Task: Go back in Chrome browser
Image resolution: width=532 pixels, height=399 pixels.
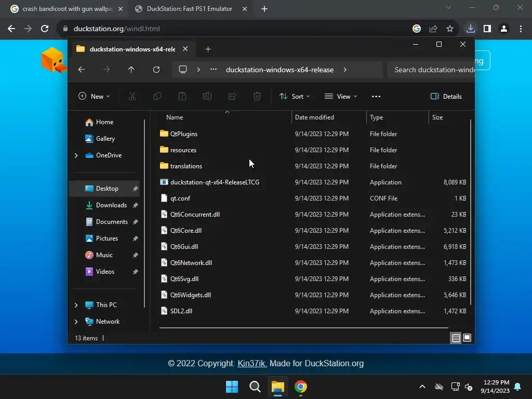Action: click(x=11, y=29)
